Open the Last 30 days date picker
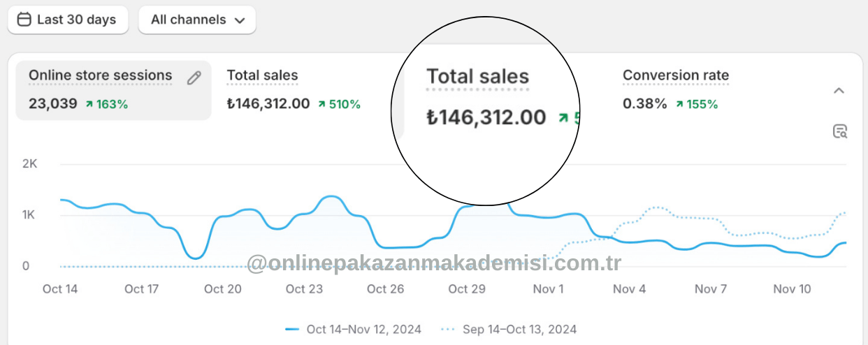868x345 pixels. (x=68, y=20)
